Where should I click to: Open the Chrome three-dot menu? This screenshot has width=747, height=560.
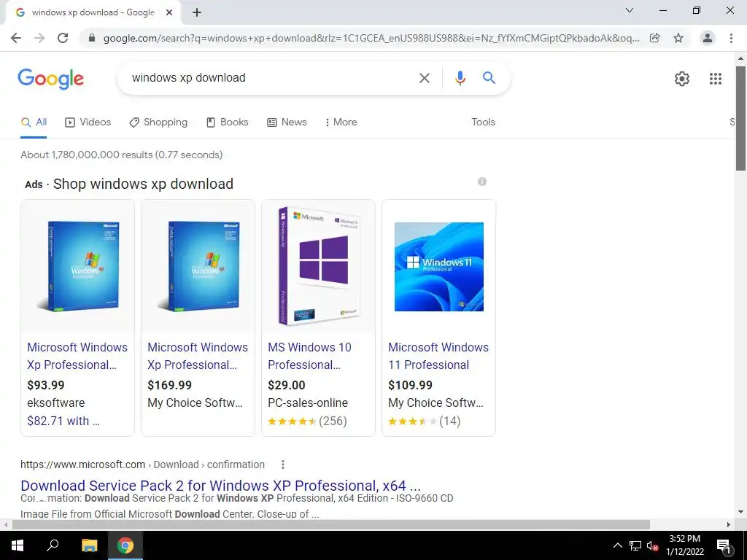tap(731, 38)
